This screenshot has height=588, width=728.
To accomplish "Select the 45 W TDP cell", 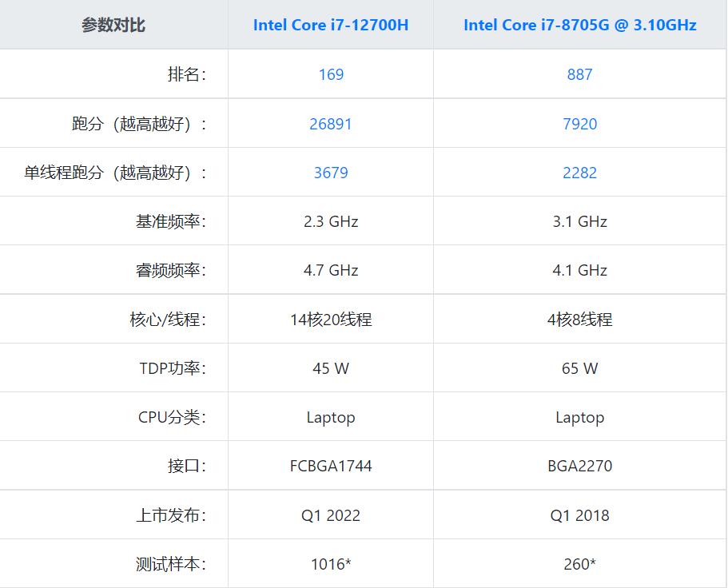I will [332, 368].
